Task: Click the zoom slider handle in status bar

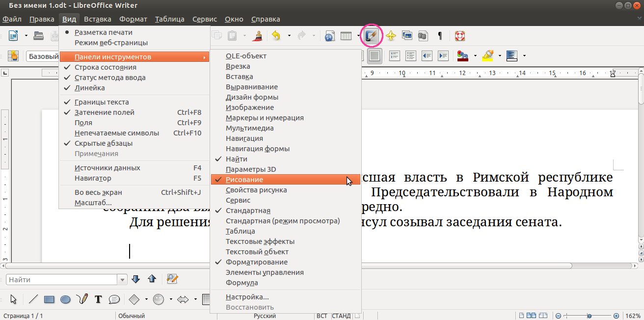Action: [x=589, y=316]
